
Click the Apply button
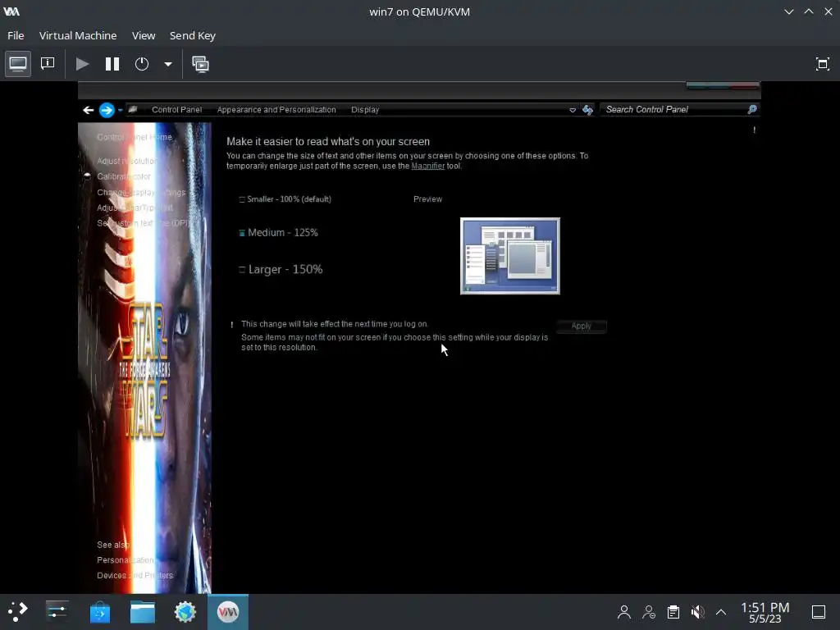pyautogui.click(x=582, y=326)
